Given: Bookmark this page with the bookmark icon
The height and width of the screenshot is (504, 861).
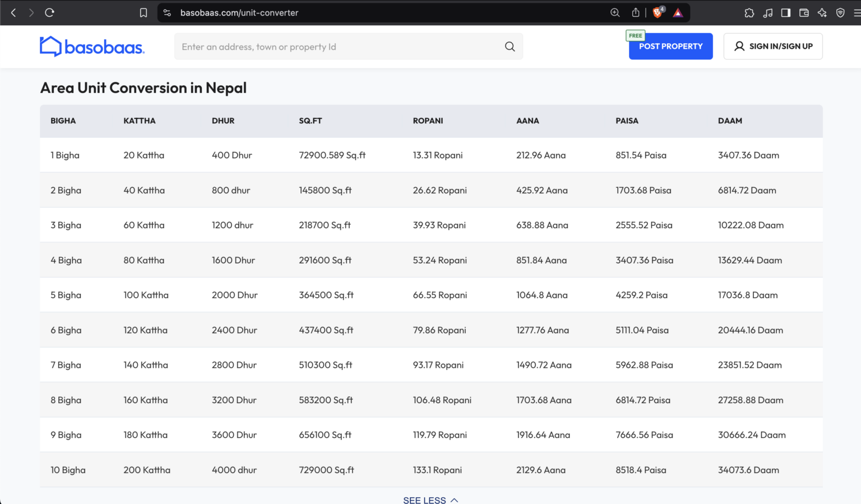Looking at the screenshot, I should point(143,12).
